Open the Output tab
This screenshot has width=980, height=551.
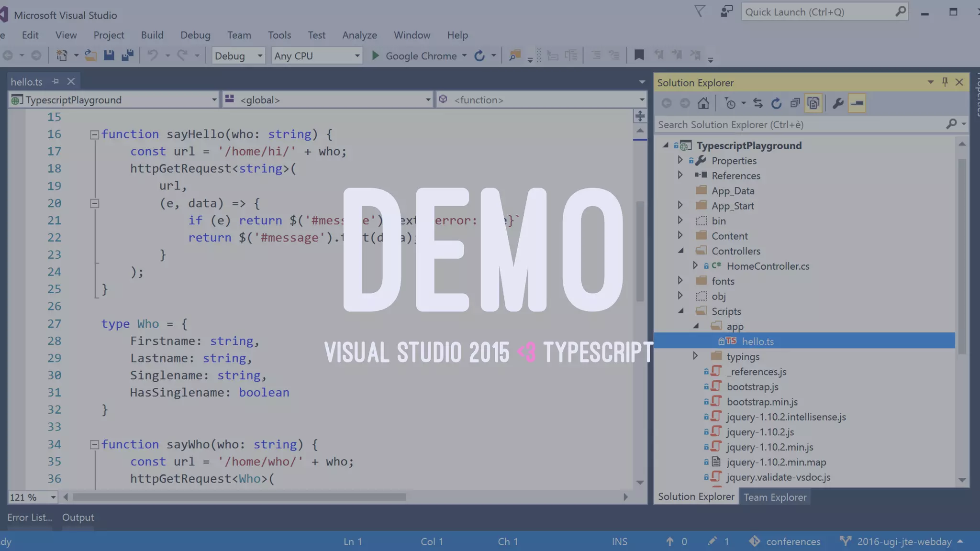click(78, 517)
